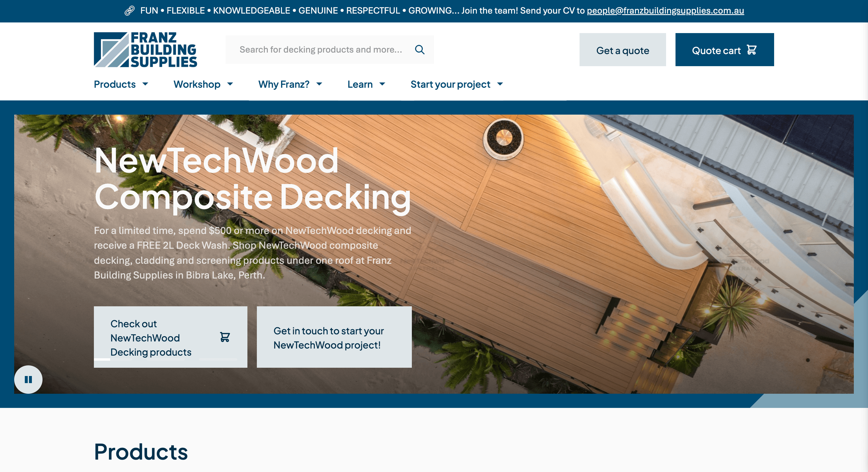This screenshot has width=868, height=472.
Task: Expand the Start your project dropdown arrow
Action: [x=500, y=84]
